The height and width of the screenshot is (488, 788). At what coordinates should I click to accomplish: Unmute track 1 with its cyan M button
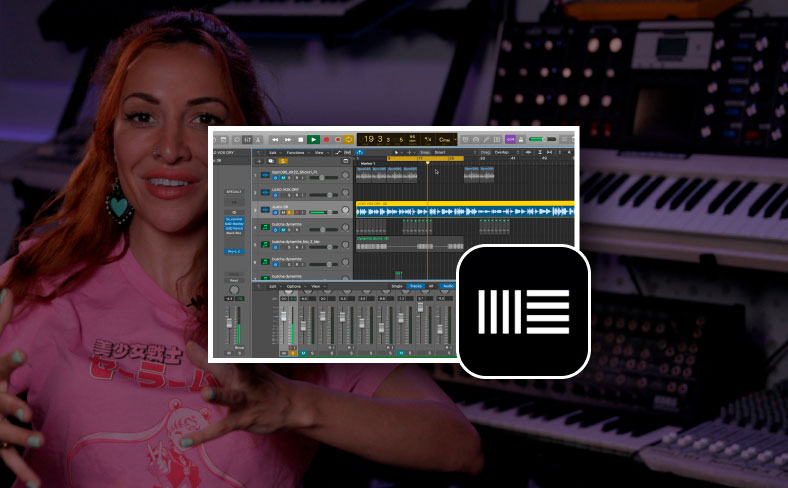[283, 178]
